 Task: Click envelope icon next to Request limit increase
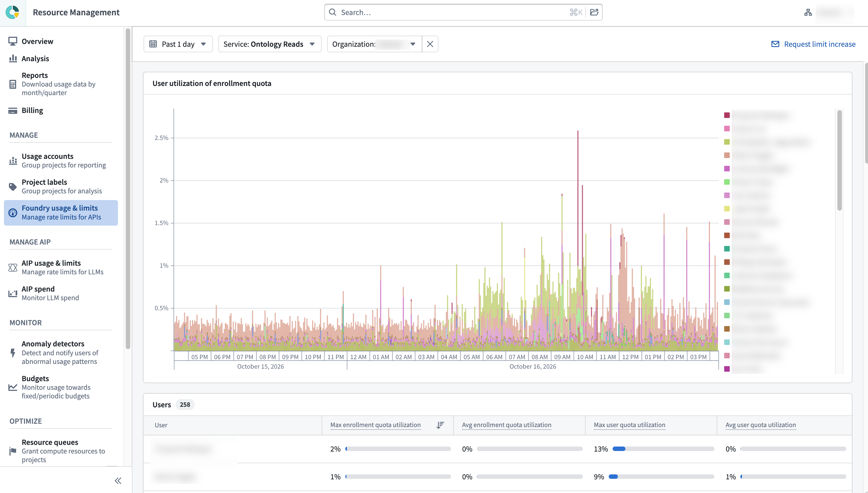pos(775,44)
